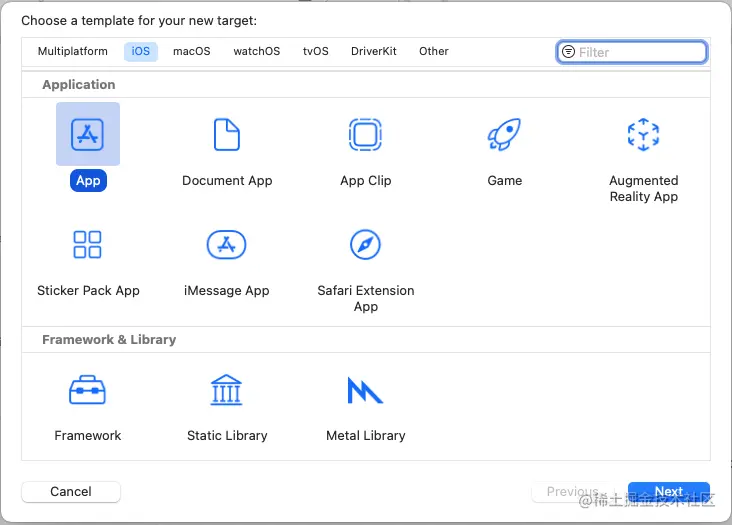Switch to the Multiplatform tab
The height and width of the screenshot is (525, 732).
pos(73,51)
